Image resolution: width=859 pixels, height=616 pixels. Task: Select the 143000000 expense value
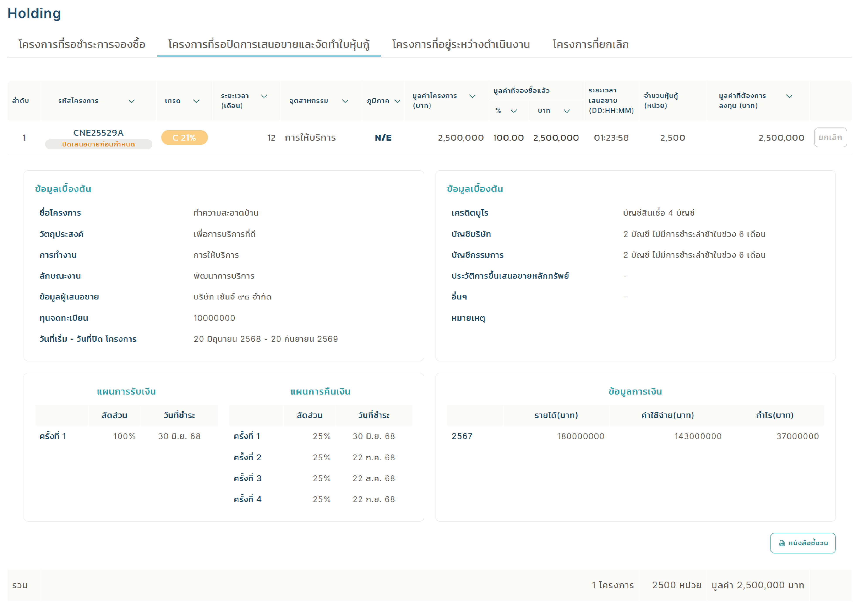click(x=698, y=436)
